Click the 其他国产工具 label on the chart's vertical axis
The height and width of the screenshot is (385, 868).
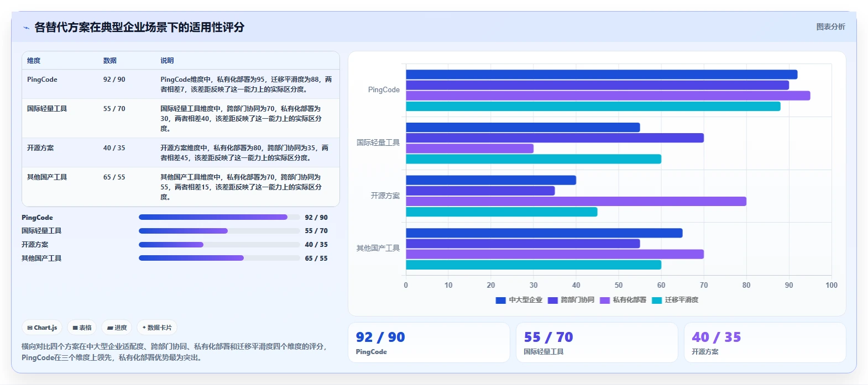click(x=378, y=248)
